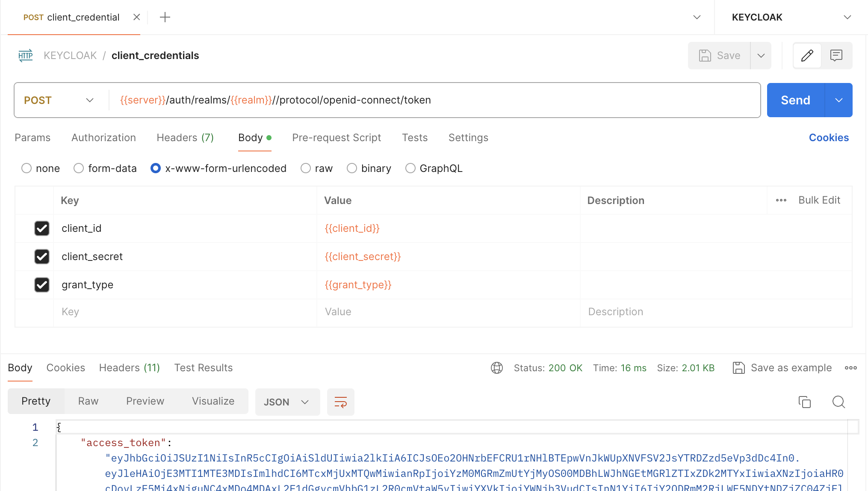This screenshot has width=868, height=491.
Task: Click the {{client_id}} value cell
Action: 448,228
